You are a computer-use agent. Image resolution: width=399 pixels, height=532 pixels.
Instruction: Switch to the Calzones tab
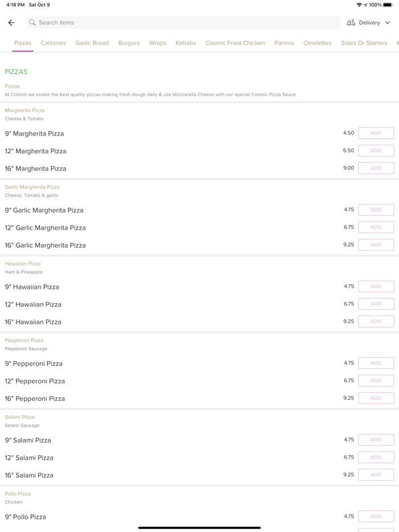53,43
